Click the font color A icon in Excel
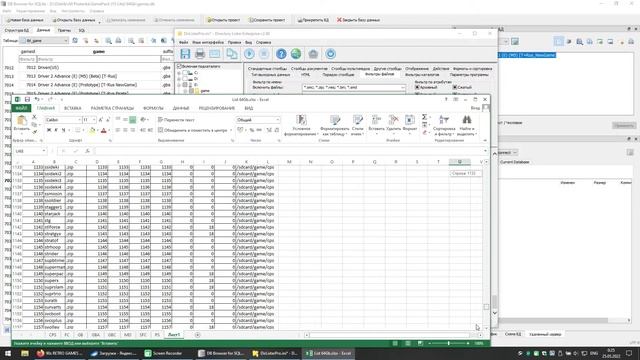Screen dimensions: 640x360 tap(103, 130)
